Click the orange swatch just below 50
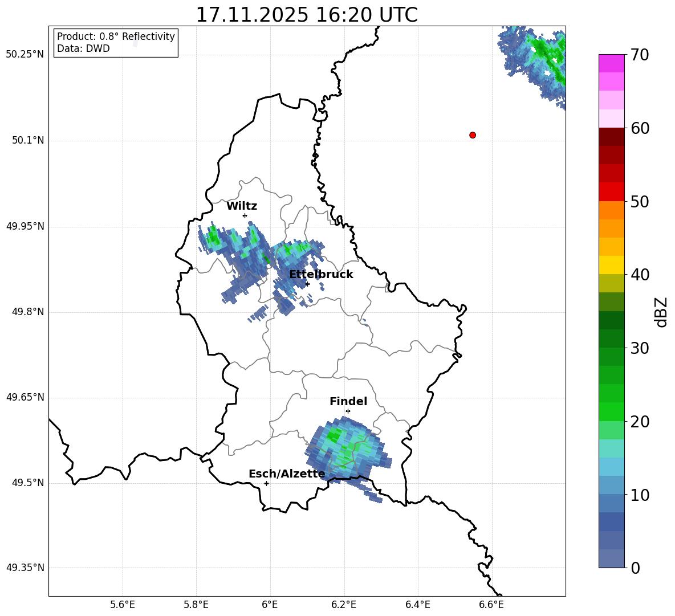675x616 pixels. click(x=611, y=210)
